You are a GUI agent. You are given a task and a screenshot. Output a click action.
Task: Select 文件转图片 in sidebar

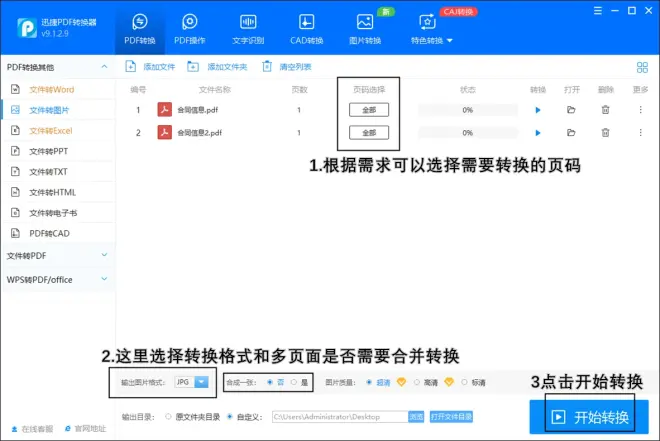coord(58,110)
